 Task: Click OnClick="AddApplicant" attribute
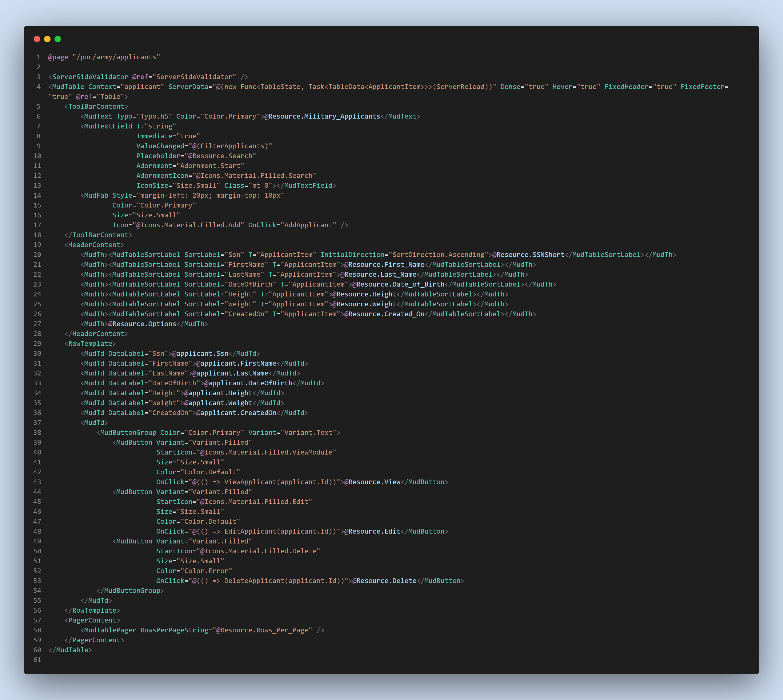tap(292, 225)
